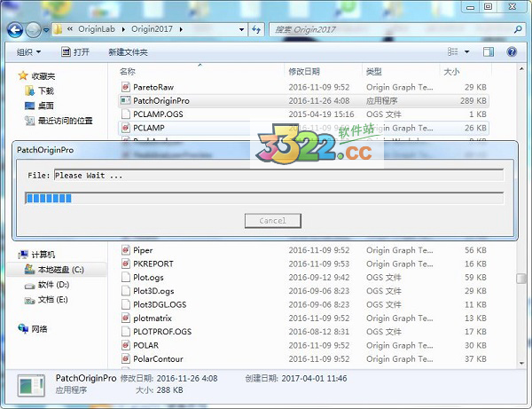Open the recent locations dropdown arrow beside the Forward button
The width and height of the screenshot is (532, 409).
[x=46, y=30]
